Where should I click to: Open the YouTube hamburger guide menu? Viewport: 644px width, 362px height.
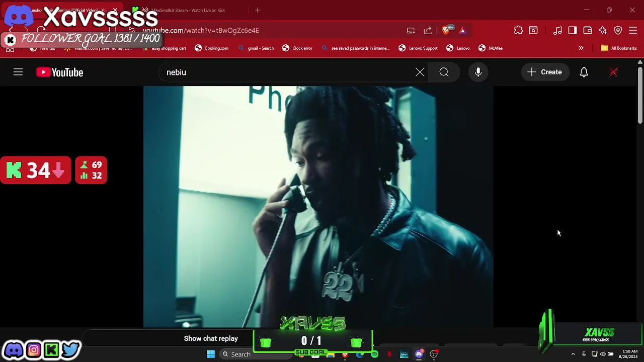(18, 72)
